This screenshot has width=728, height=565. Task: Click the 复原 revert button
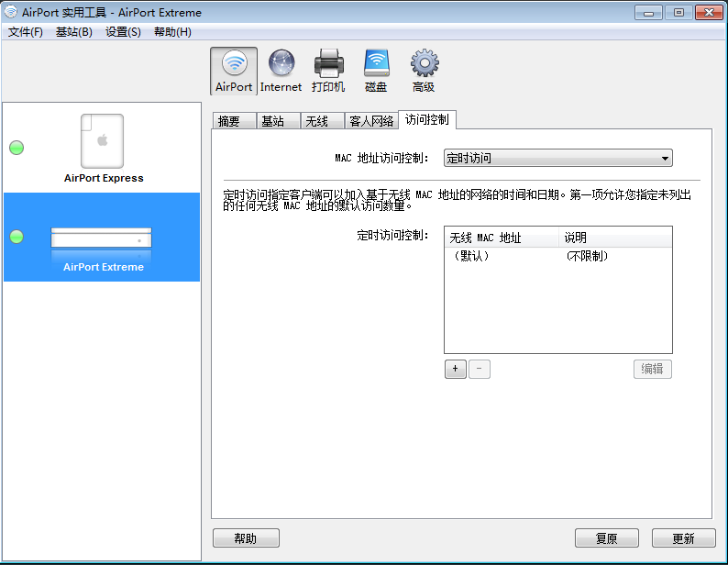pyautogui.click(x=606, y=538)
